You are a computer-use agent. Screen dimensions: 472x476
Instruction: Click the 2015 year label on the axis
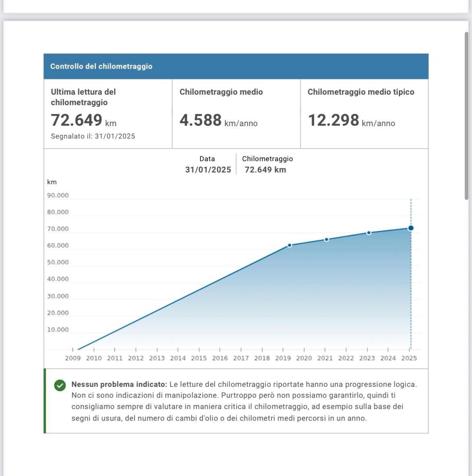(199, 358)
